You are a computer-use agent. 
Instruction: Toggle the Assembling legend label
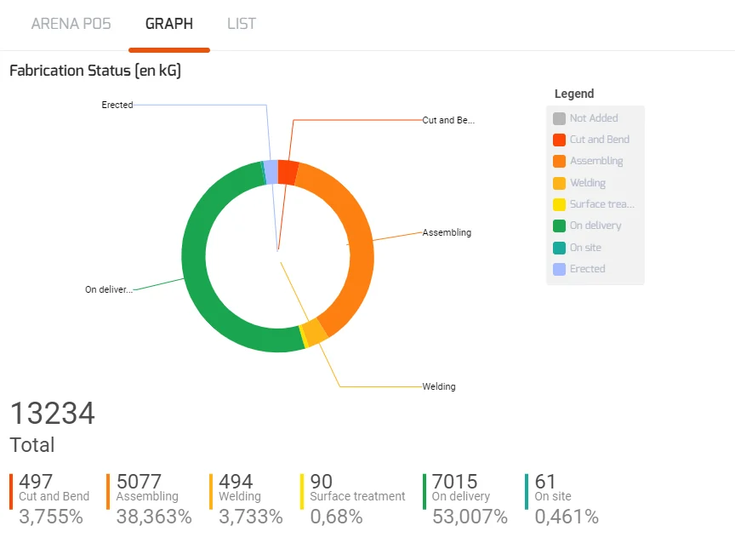click(x=596, y=161)
